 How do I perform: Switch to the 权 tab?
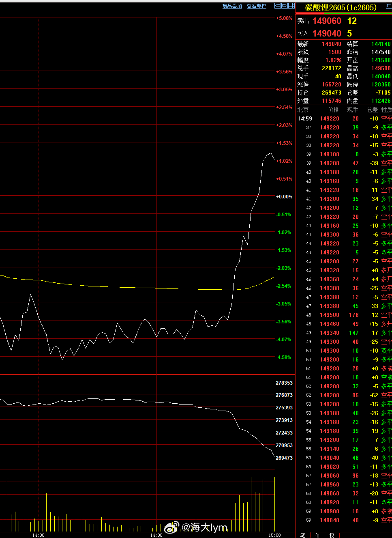click(x=332, y=535)
